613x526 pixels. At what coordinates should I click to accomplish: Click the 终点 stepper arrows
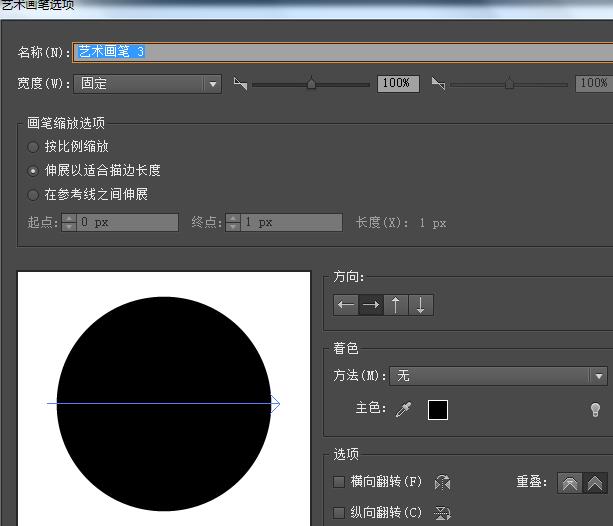pyautogui.click(x=233, y=222)
